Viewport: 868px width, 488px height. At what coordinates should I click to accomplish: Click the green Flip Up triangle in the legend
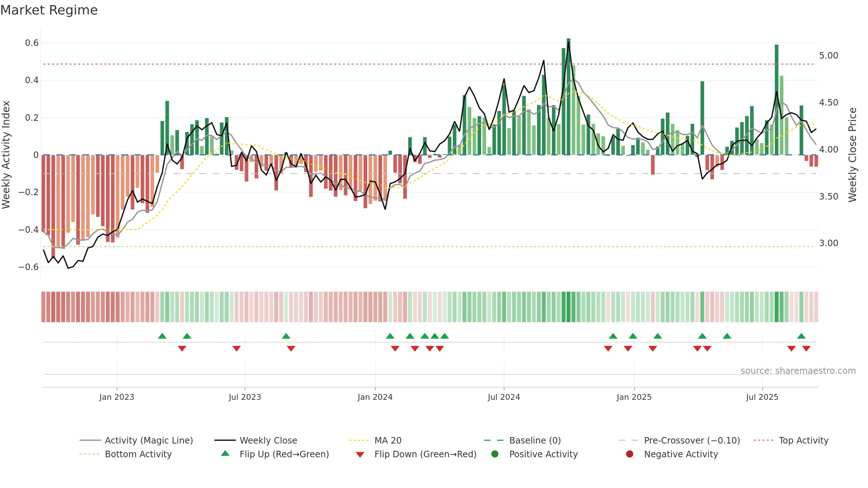point(225,453)
